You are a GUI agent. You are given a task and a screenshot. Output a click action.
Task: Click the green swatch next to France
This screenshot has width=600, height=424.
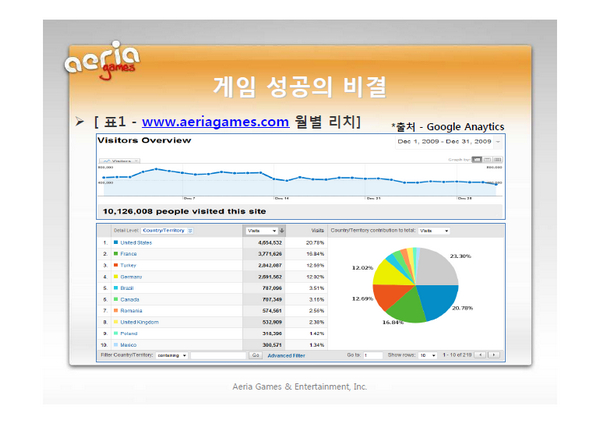(x=116, y=253)
